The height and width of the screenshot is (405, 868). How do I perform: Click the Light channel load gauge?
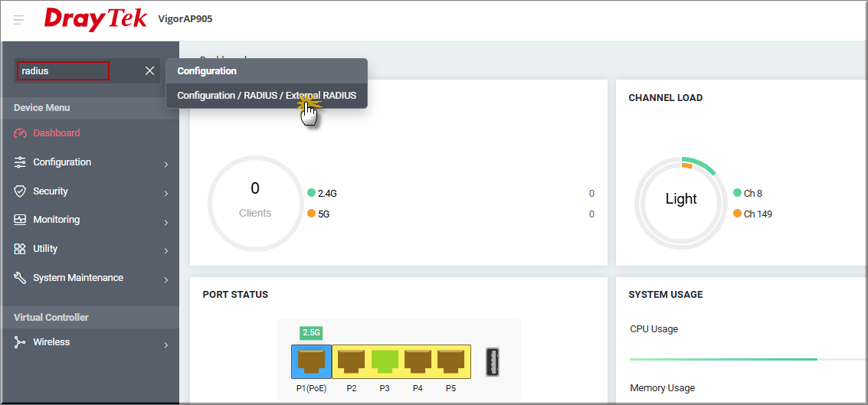[x=680, y=199]
